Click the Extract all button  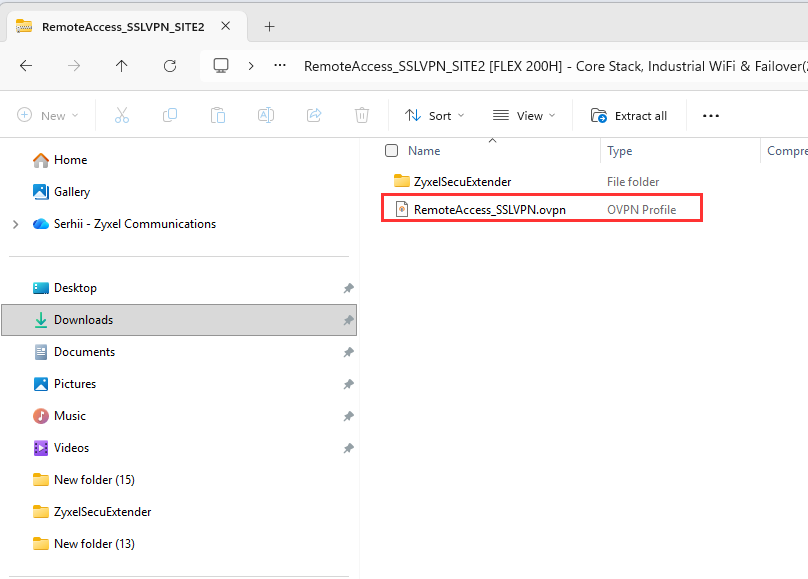[x=629, y=116]
